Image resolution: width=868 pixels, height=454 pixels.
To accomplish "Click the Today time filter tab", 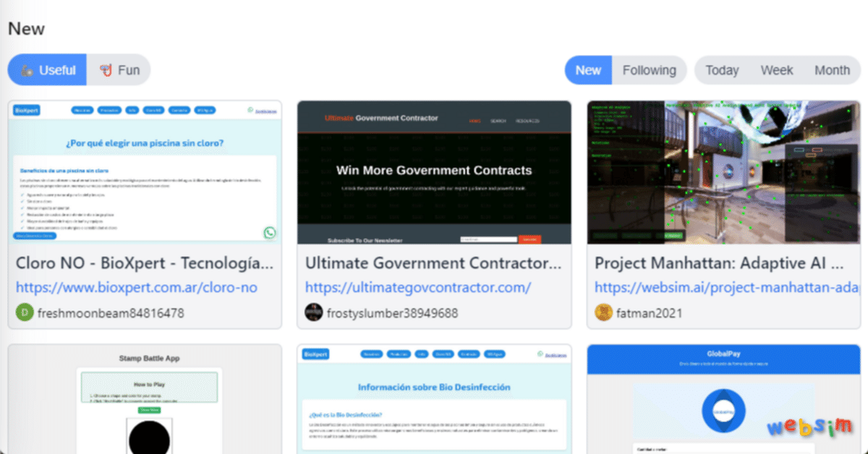I will (x=721, y=70).
